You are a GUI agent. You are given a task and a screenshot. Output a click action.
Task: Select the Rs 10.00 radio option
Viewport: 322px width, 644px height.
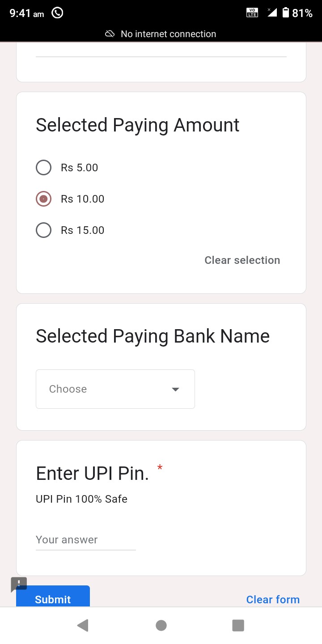coord(43,199)
